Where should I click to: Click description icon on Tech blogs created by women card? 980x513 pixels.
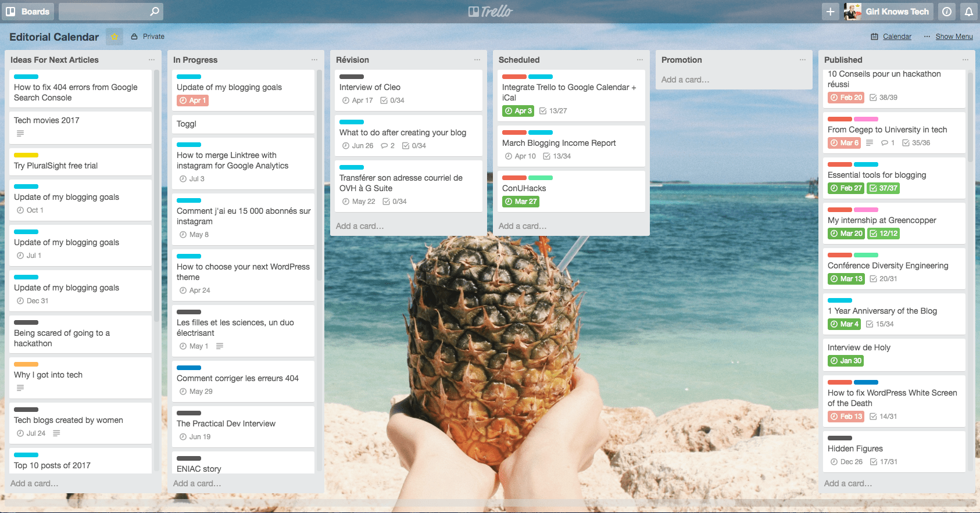[x=56, y=433]
